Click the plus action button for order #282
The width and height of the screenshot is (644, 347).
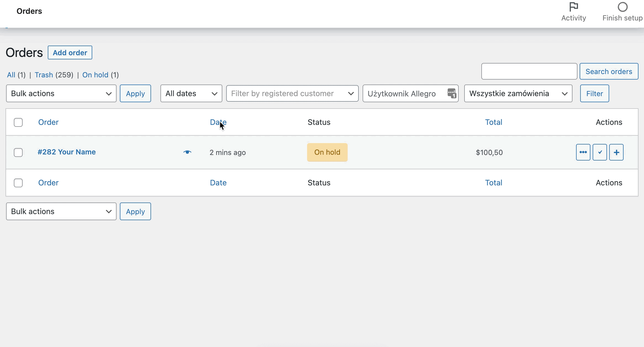coord(616,152)
